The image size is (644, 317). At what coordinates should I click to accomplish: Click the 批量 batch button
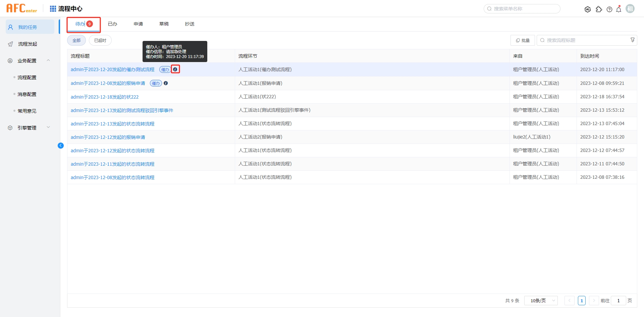523,41
